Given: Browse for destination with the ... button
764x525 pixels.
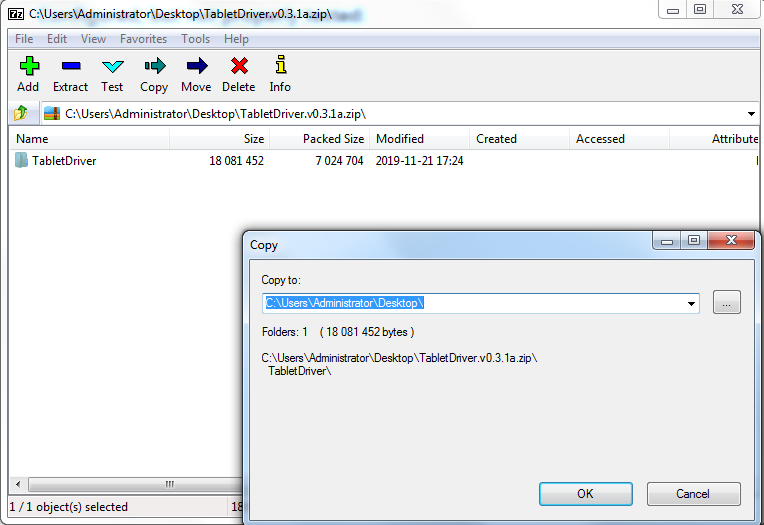Looking at the screenshot, I should coord(726,303).
